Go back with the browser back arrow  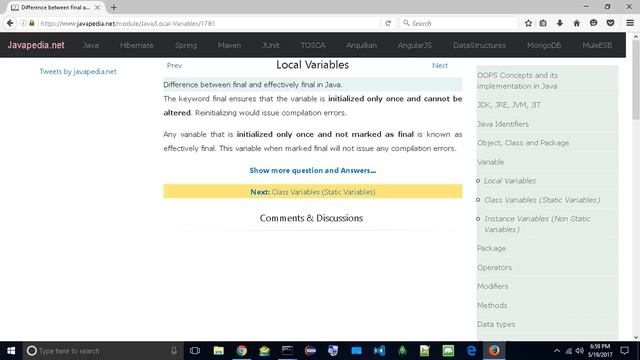(x=10, y=23)
